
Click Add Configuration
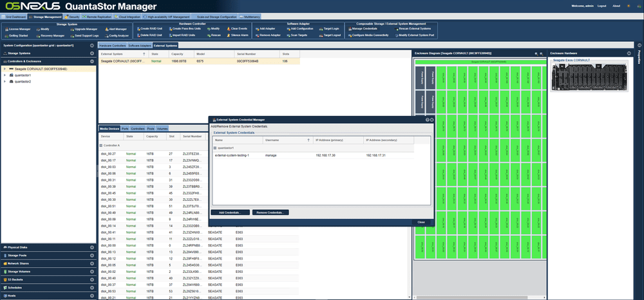coord(300,29)
